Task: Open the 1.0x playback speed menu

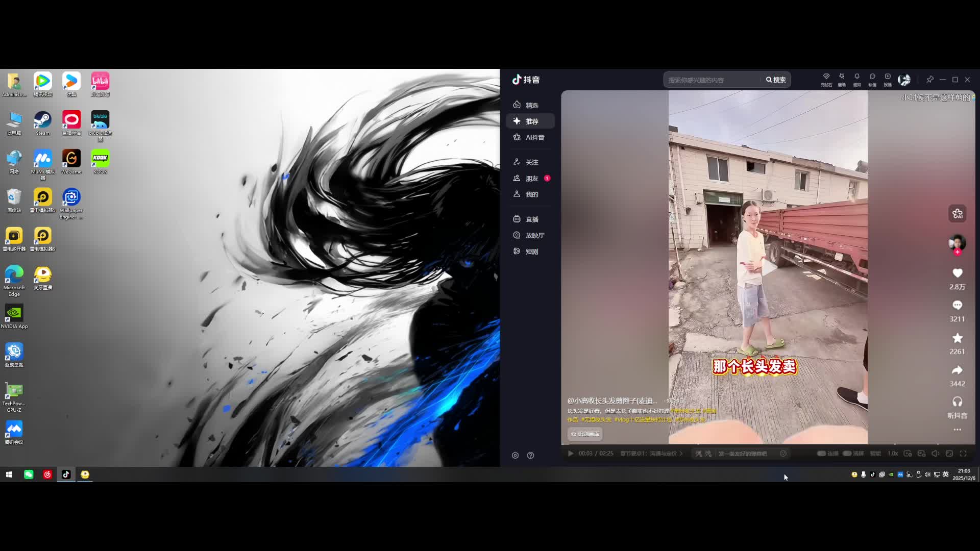Action: 892,454
